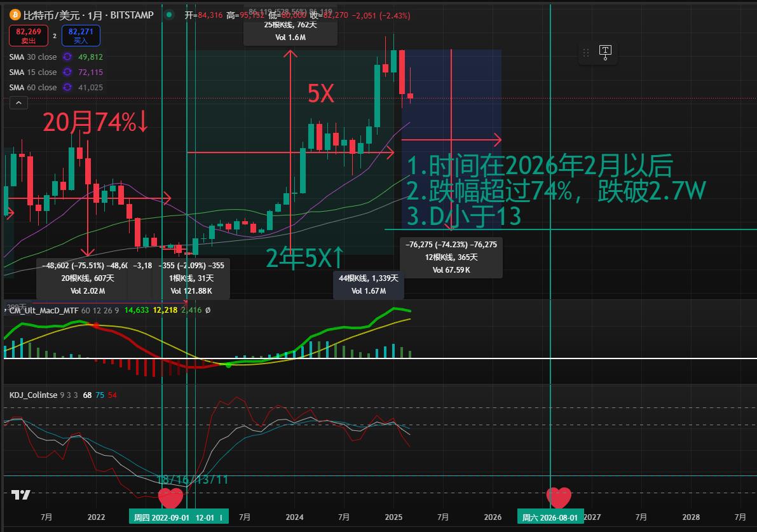This screenshot has width=757, height=532.
Task: Grab the dotted drag handle of floating toolbar
Action: click(x=585, y=53)
